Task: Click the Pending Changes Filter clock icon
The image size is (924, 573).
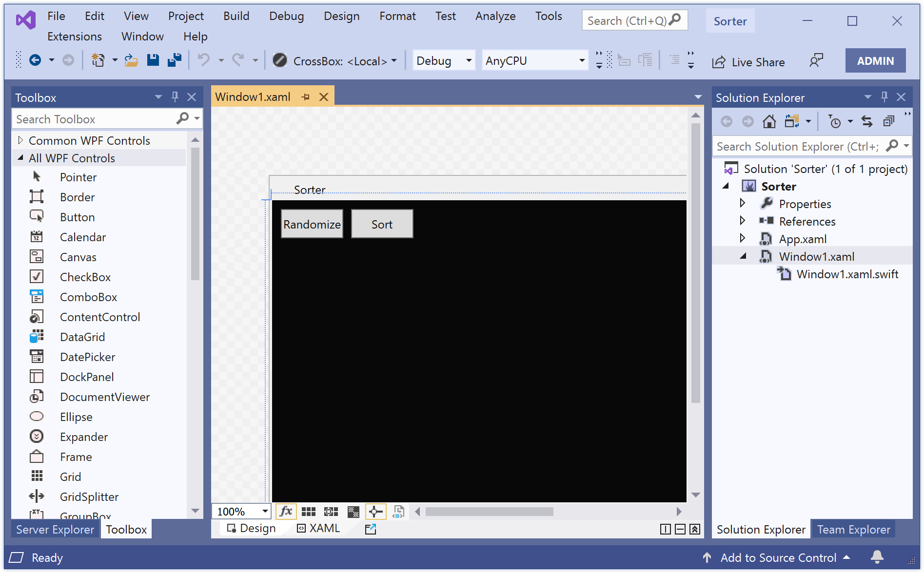Action: pyautogui.click(x=835, y=121)
